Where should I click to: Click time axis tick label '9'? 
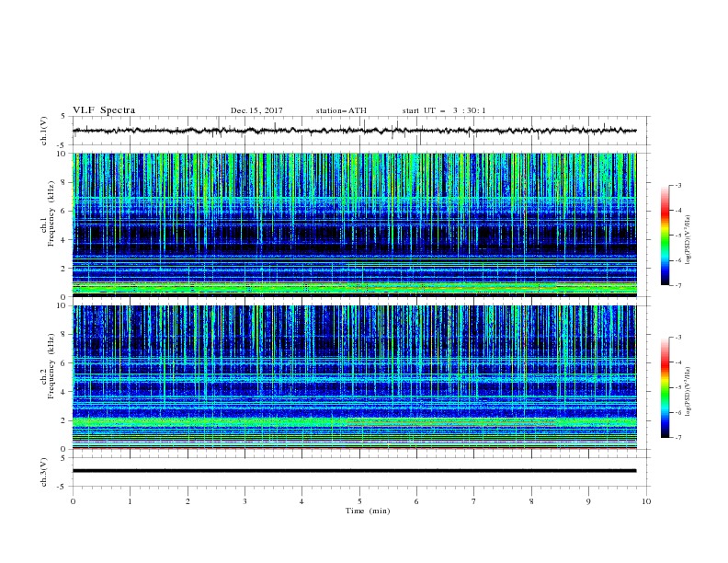pyautogui.click(x=588, y=501)
